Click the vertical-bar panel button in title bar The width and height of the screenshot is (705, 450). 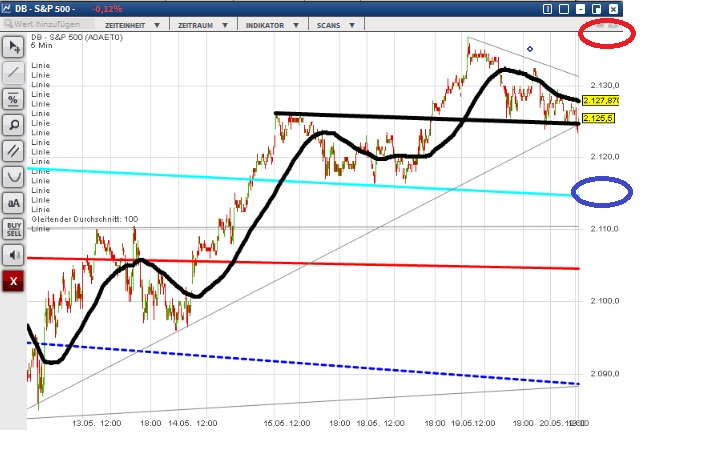click(x=547, y=9)
